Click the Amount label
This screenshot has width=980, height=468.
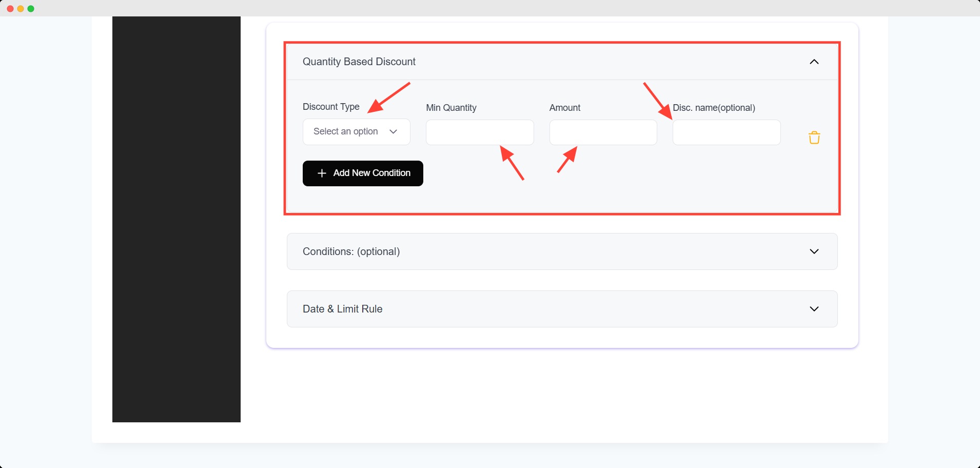coord(565,108)
